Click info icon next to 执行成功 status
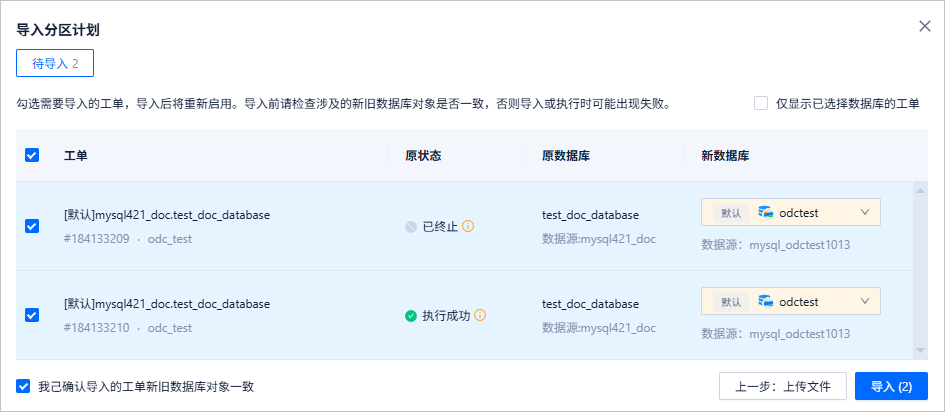The width and height of the screenshot is (945, 412). click(480, 315)
